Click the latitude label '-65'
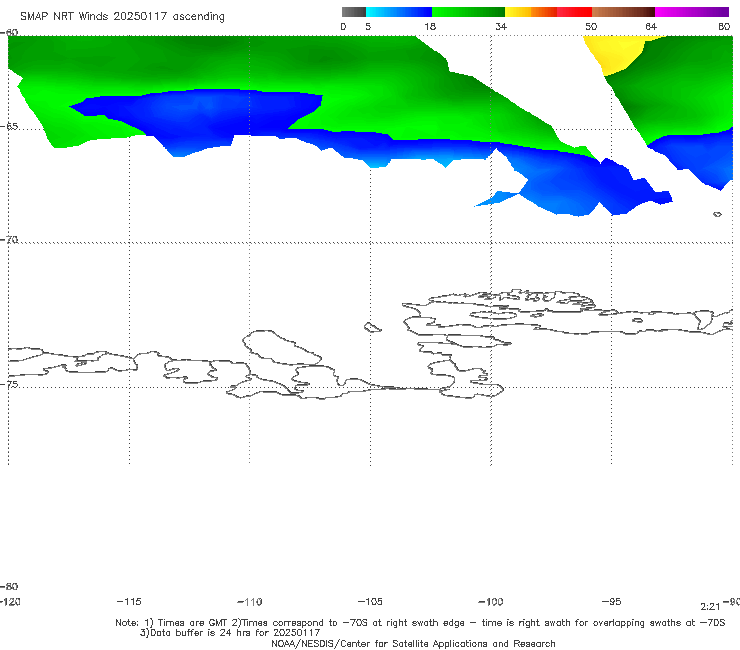 (x=9, y=127)
